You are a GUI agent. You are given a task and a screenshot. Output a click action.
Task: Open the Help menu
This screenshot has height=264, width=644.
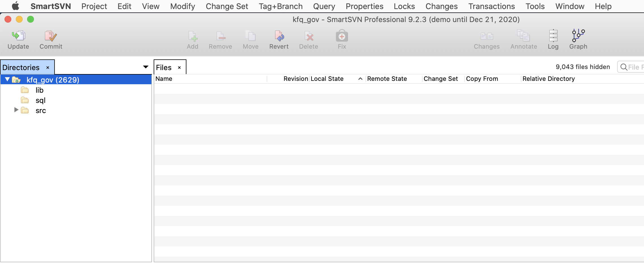[x=603, y=6]
